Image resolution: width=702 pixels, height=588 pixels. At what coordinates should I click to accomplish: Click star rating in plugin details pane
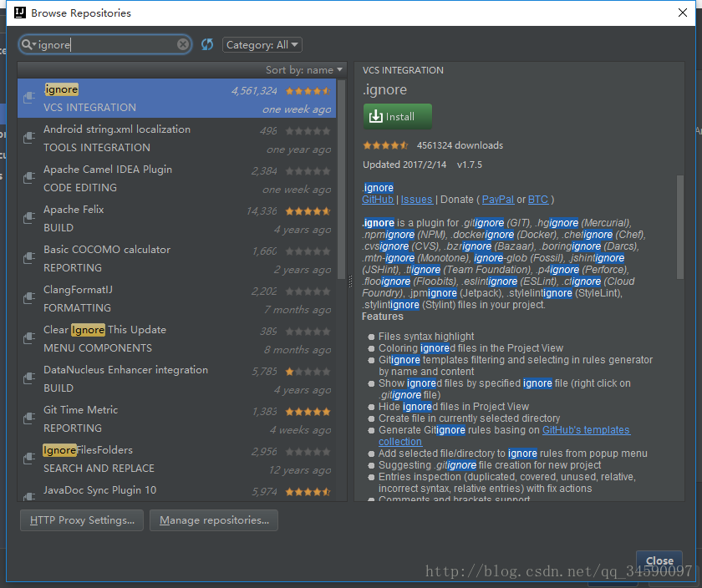tap(385, 145)
